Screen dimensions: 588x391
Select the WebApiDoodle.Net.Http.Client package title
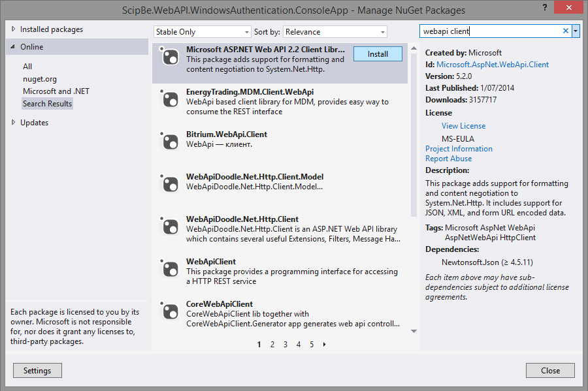tap(242, 219)
